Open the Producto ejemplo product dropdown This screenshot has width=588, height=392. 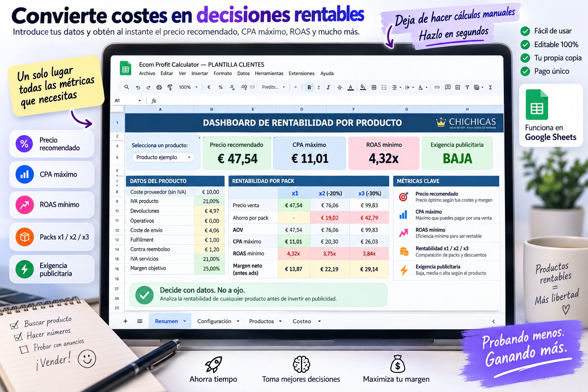(x=163, y=157)
